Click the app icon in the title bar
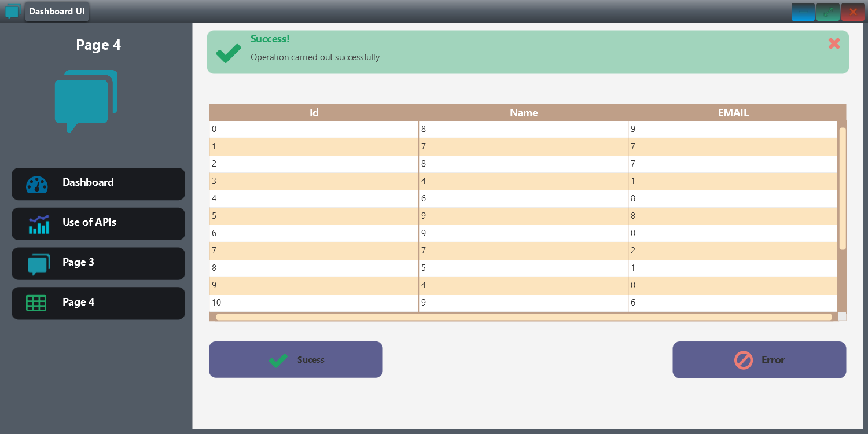The width and height of the screenshot is (868, 434). pos(12,11)
